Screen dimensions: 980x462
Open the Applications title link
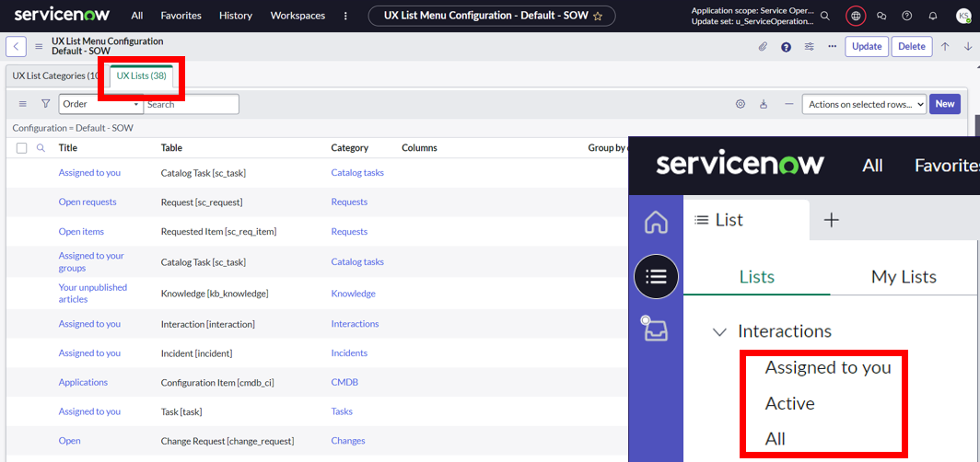(x=83, y=382)
